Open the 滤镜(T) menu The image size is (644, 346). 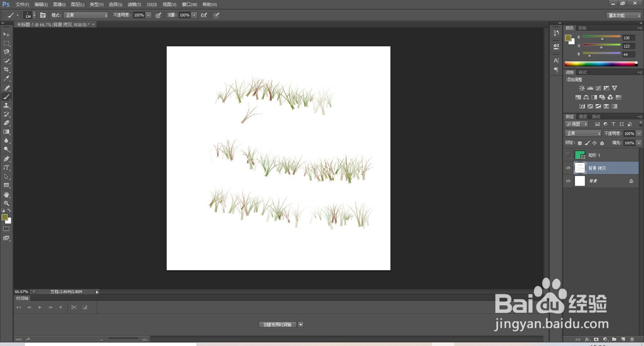[134, 4]
